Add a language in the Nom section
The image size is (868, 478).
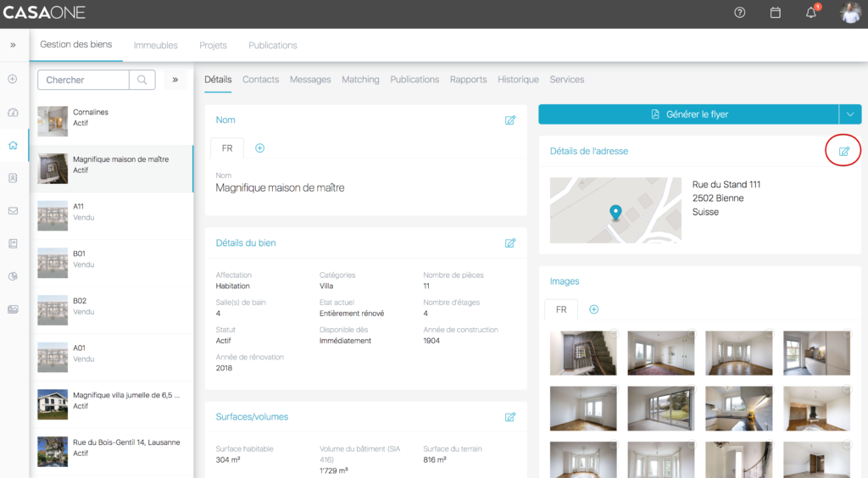(259, 148)
